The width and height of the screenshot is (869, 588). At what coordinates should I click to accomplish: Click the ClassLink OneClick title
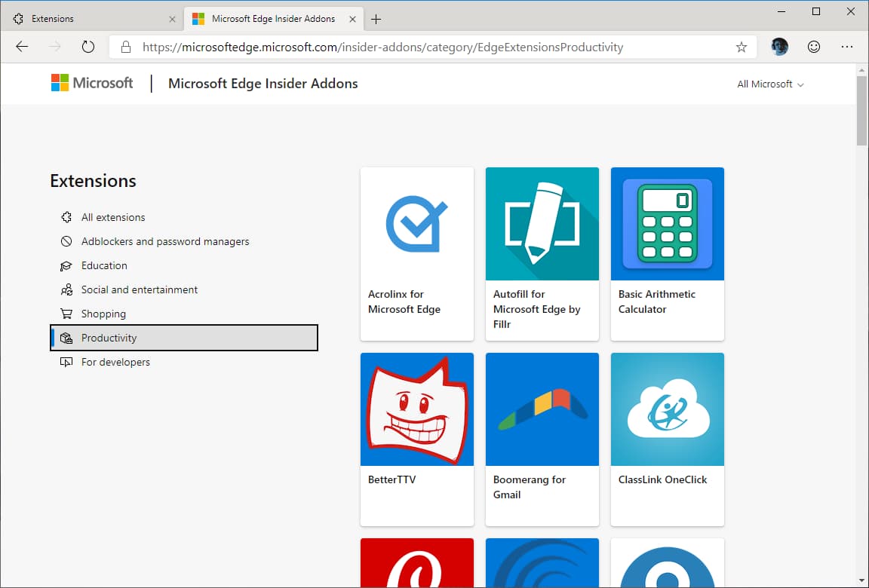pyautogui.click(x=662, y=479)
